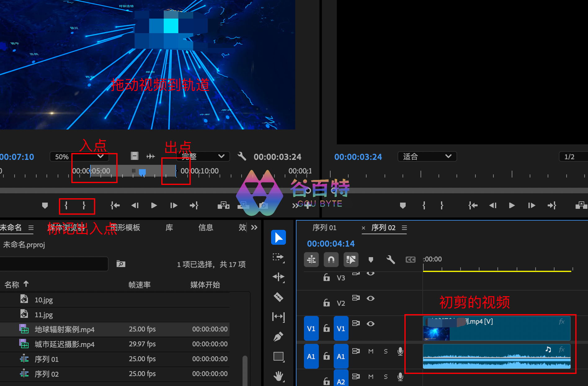Toggle timeline snap magnet button
The height and width of the screenshot is (386, 588).
(x=331, y=260)
